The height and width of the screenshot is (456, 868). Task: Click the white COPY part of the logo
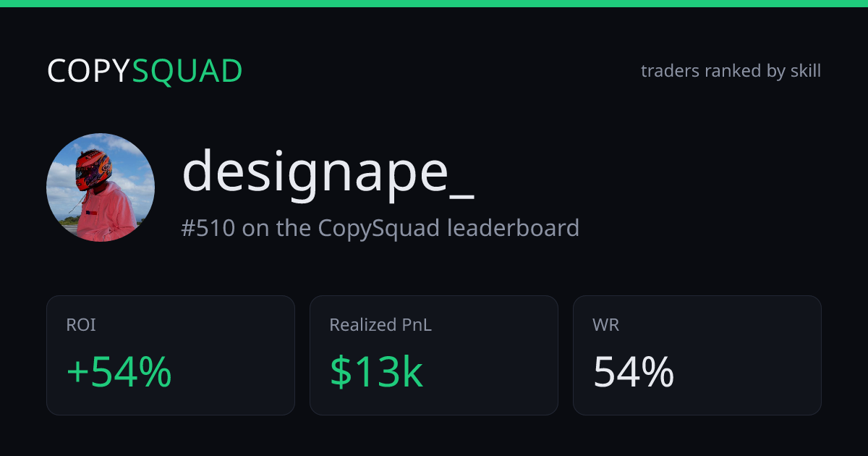90,71
